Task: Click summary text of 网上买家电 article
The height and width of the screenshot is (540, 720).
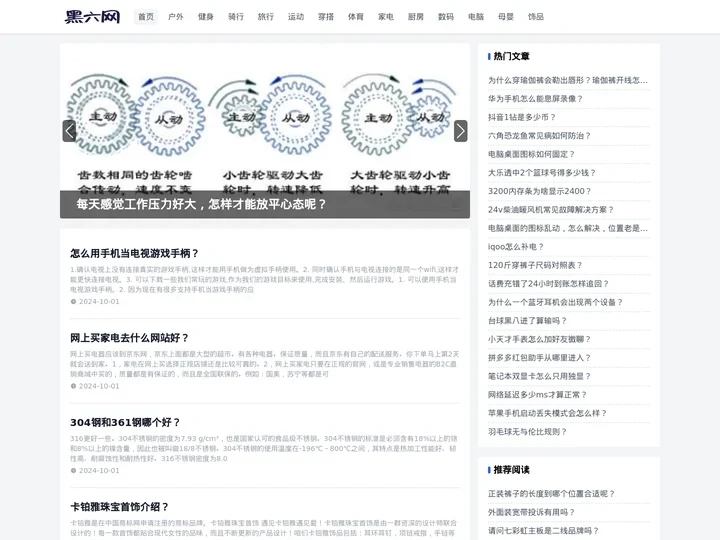Action: coord(264,364)
